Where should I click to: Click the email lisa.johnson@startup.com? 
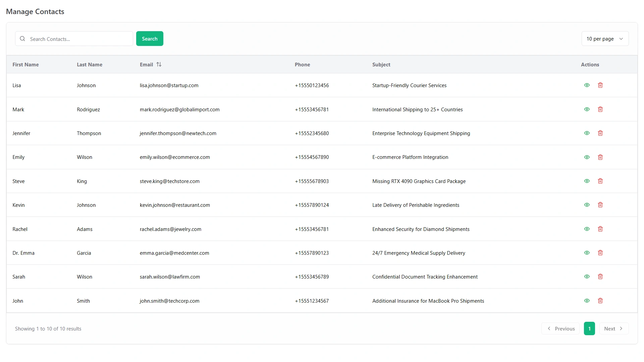coord(169,85)
